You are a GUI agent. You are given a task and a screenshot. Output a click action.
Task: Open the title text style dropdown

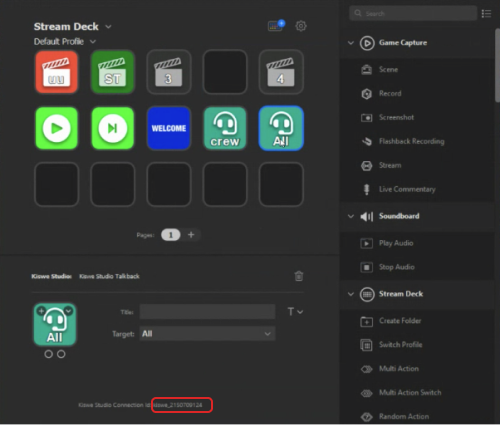295,312
